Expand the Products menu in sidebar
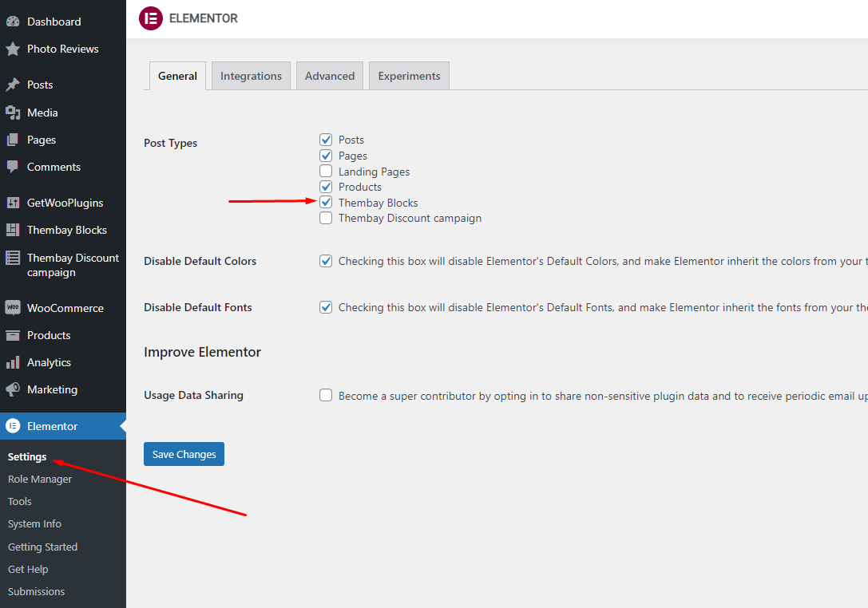 49,335
